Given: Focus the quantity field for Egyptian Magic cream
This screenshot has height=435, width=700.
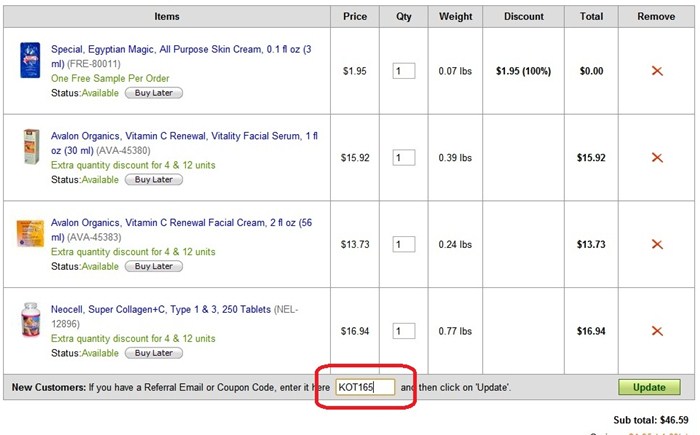Looking at the screenshot, I should 404,71.
